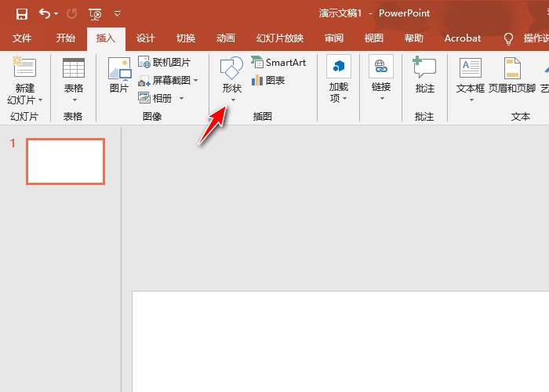The image size is (549, 392).
Task: Click the 屏幕截图 screenshot button
Action: 165,81
